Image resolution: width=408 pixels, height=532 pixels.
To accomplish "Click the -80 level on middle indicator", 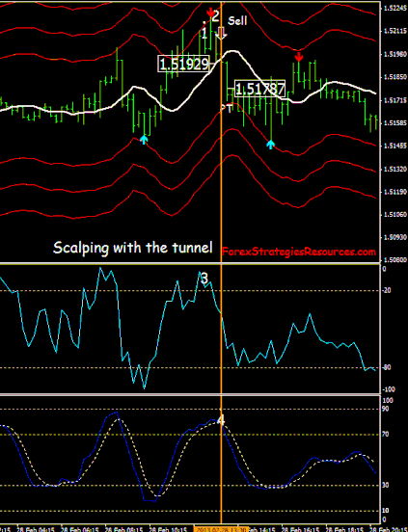I will click(387, 367).
